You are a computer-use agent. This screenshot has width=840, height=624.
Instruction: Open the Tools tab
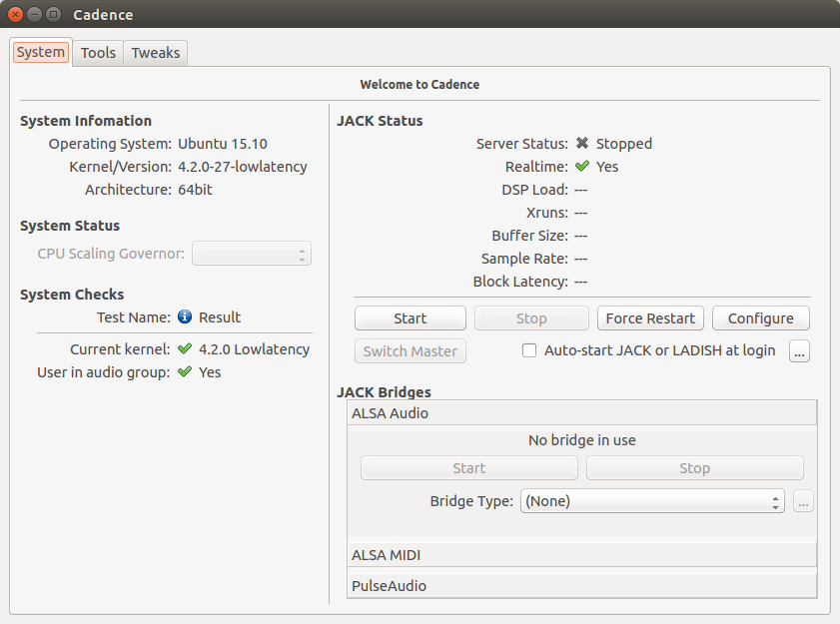click(x=98, y=53)
